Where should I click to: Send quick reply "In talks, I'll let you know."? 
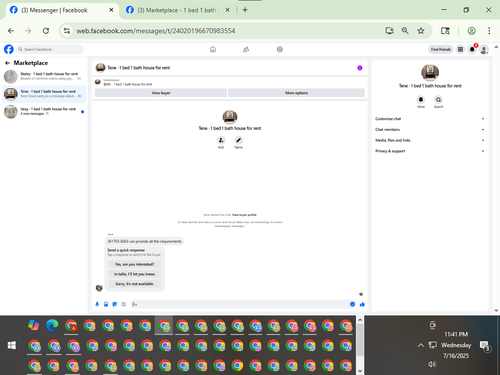click(x=135, y=274)
